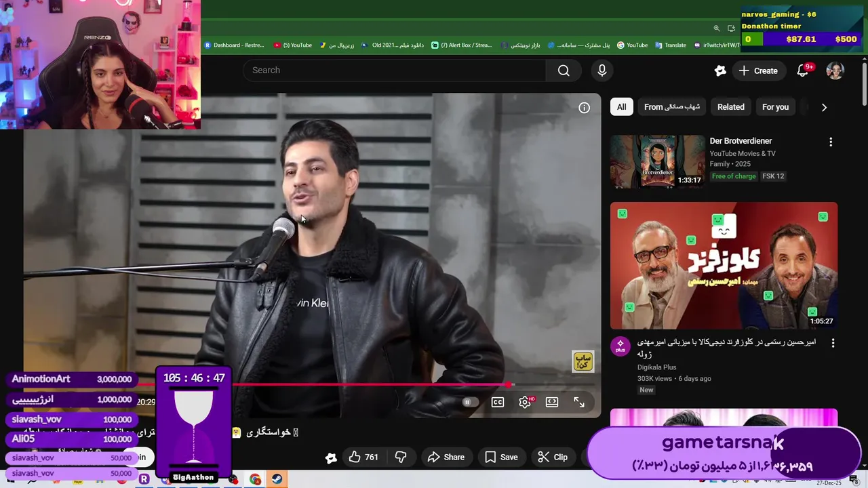
Task: Click the FSK 12 badge
Action: 772,176
